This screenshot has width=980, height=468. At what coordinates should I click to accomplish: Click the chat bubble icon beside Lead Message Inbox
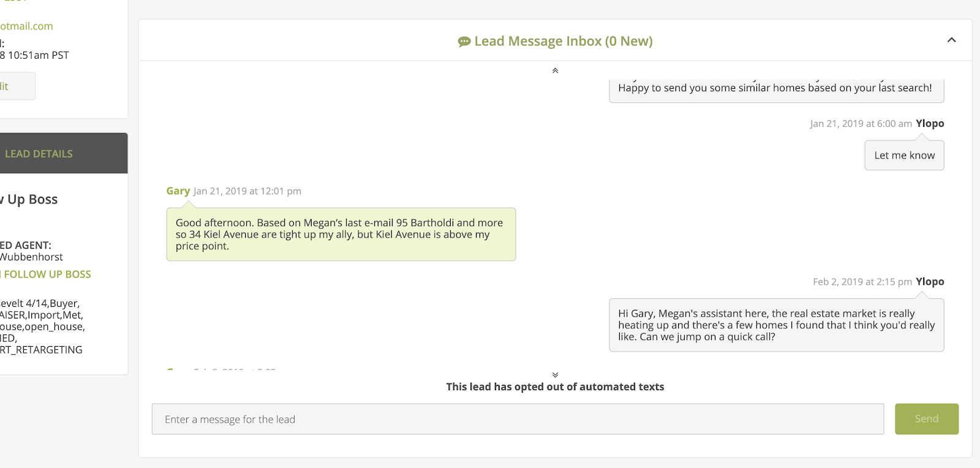coord(464,42)
